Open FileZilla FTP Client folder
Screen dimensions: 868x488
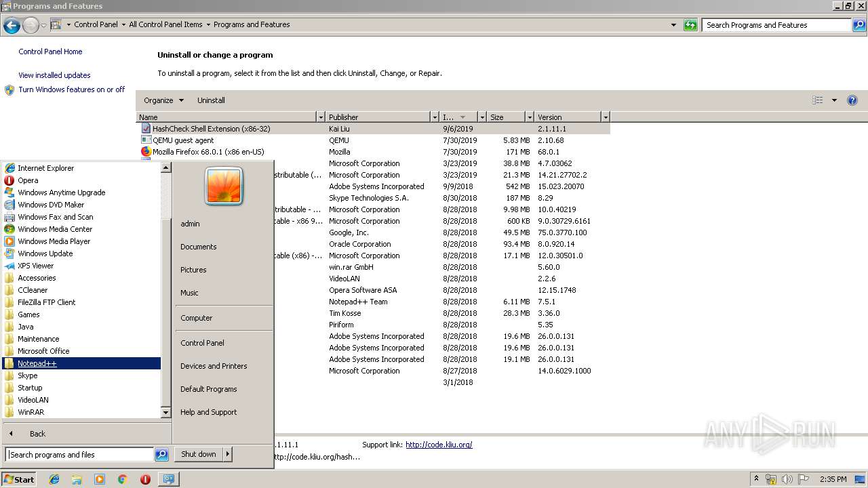click(46, 302)
